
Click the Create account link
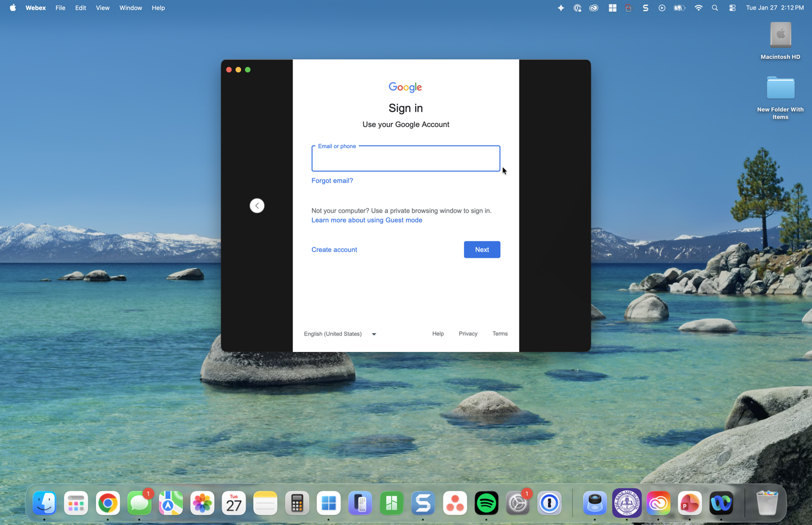point(334,249)
